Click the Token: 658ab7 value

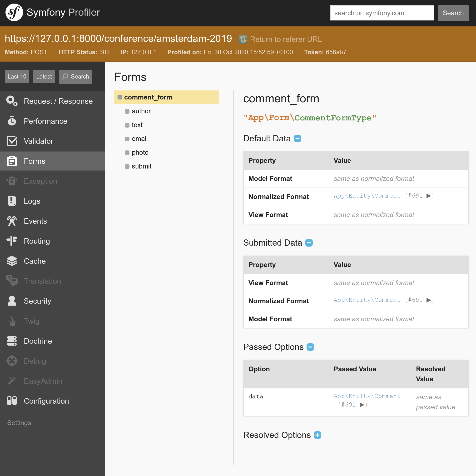click(x=325, y=52)
